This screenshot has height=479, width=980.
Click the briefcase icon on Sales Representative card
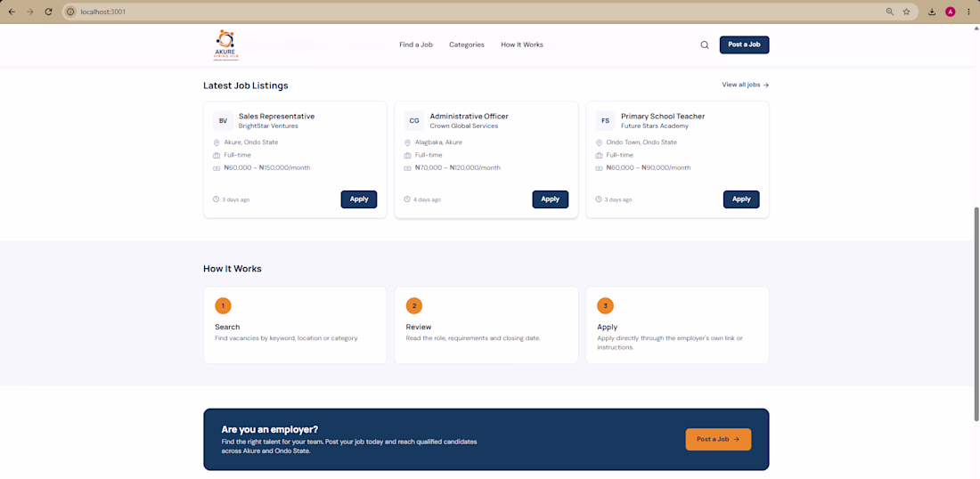click(x=216, y=155)
